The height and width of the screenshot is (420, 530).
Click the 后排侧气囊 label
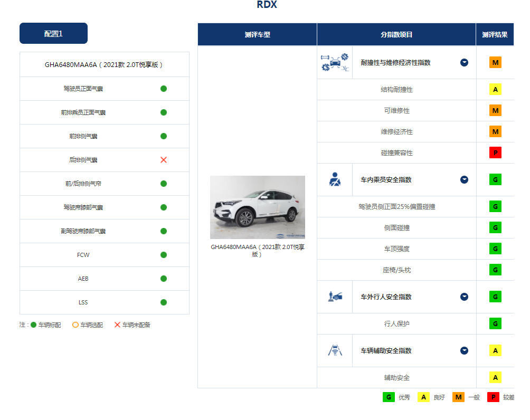point(83,160)
